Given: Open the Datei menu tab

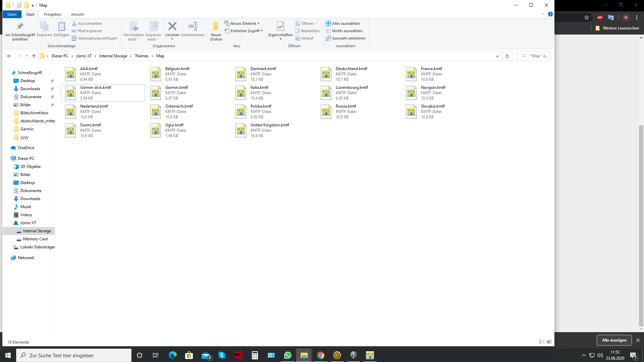Looking at the screenshot, I should [x=12, y=14].
